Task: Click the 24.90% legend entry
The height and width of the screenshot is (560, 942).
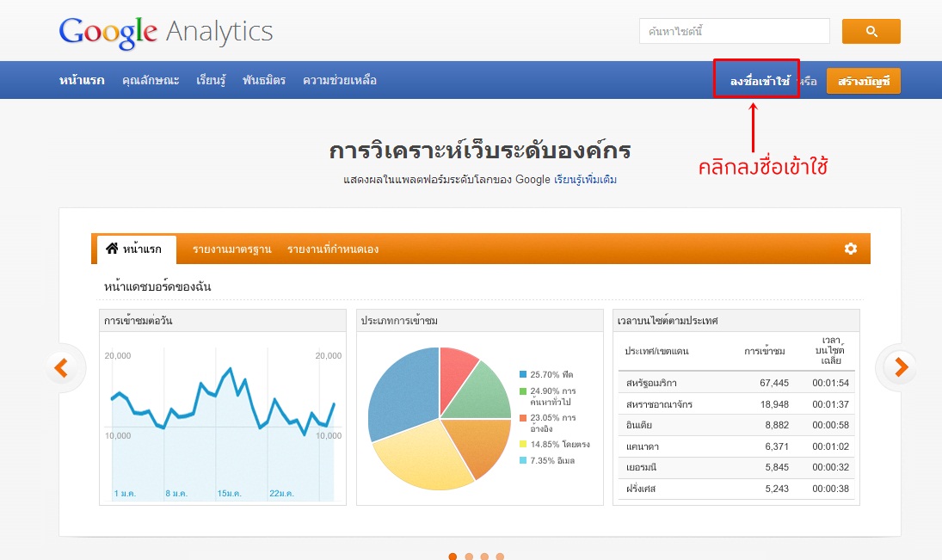Action: click(x=548, y=397)
